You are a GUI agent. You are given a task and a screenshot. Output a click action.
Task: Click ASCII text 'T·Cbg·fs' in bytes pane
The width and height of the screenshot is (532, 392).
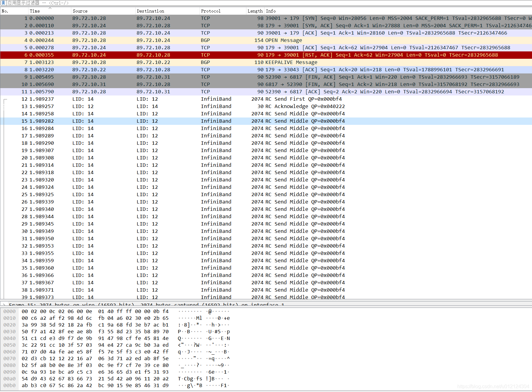(x=190, y=379)
